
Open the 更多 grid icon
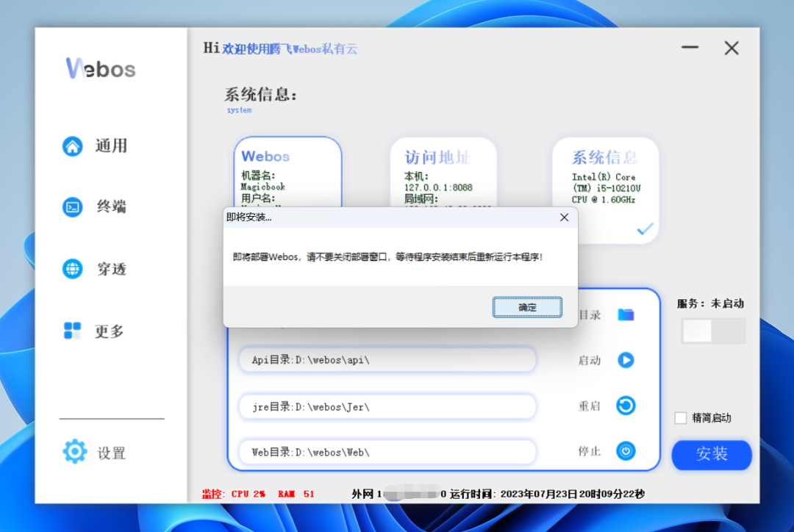click(x=72, y=331)
